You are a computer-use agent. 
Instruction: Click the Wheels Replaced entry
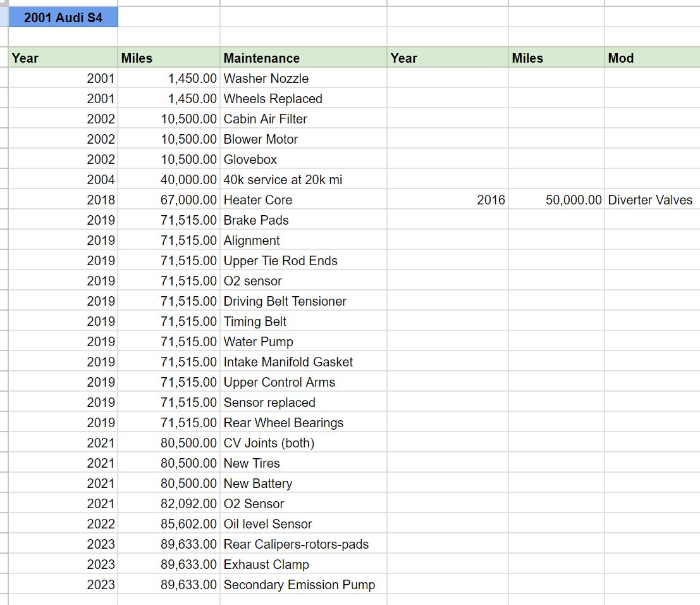coord(304,98)
